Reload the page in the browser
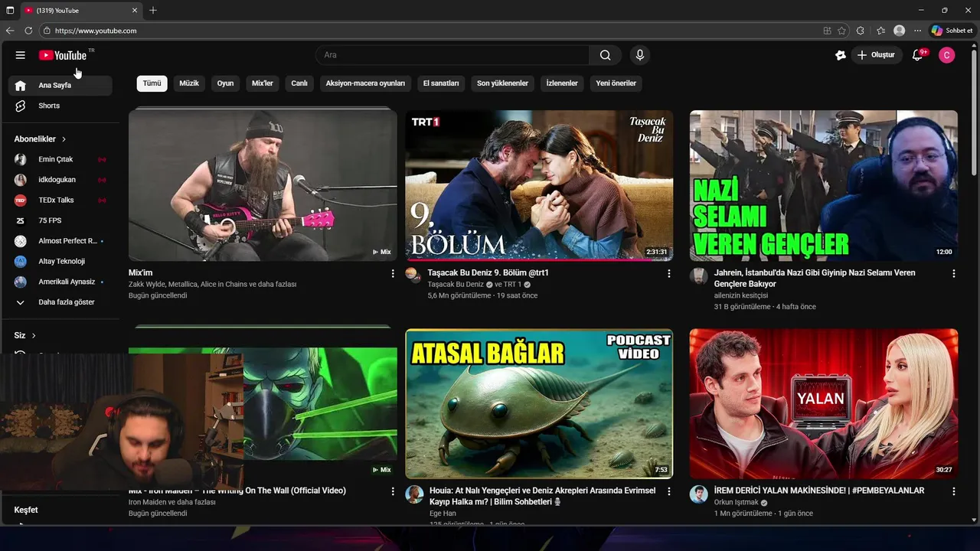 coord(28,31)
